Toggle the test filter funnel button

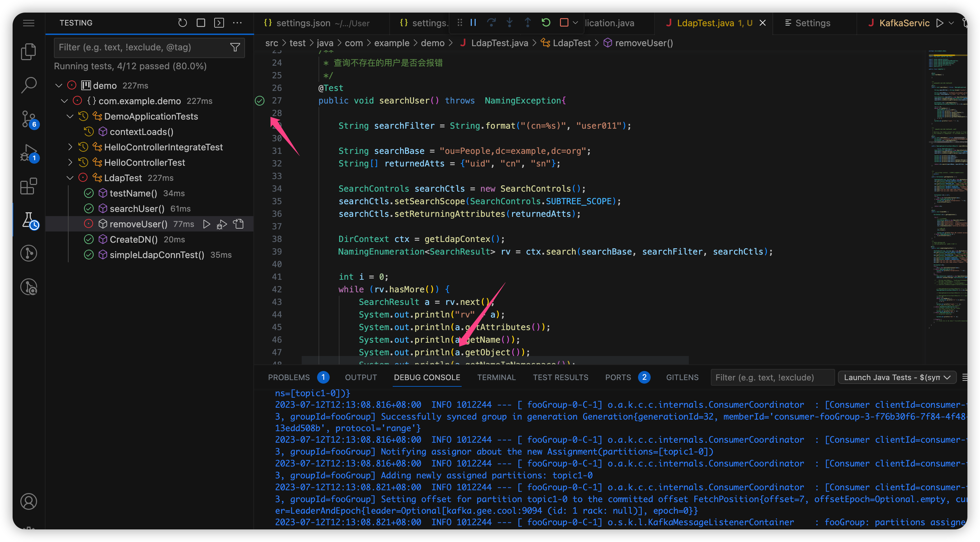click(x=235, y=47)
